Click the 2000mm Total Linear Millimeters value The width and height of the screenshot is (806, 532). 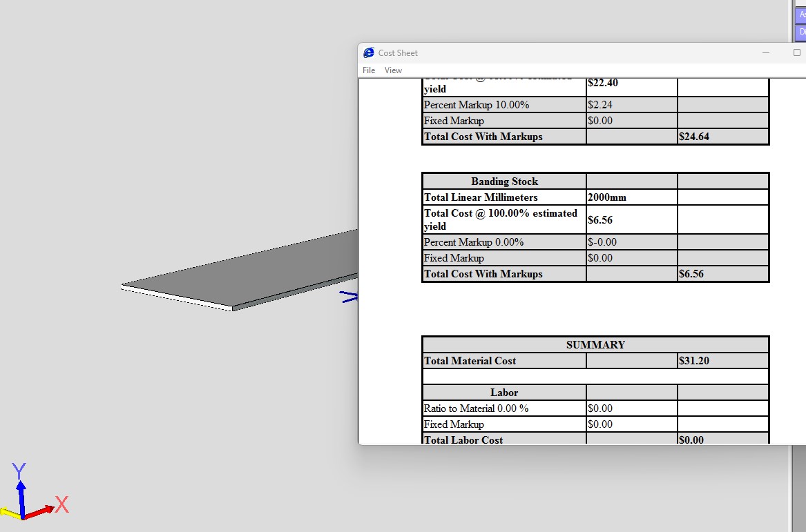[607, 197]
